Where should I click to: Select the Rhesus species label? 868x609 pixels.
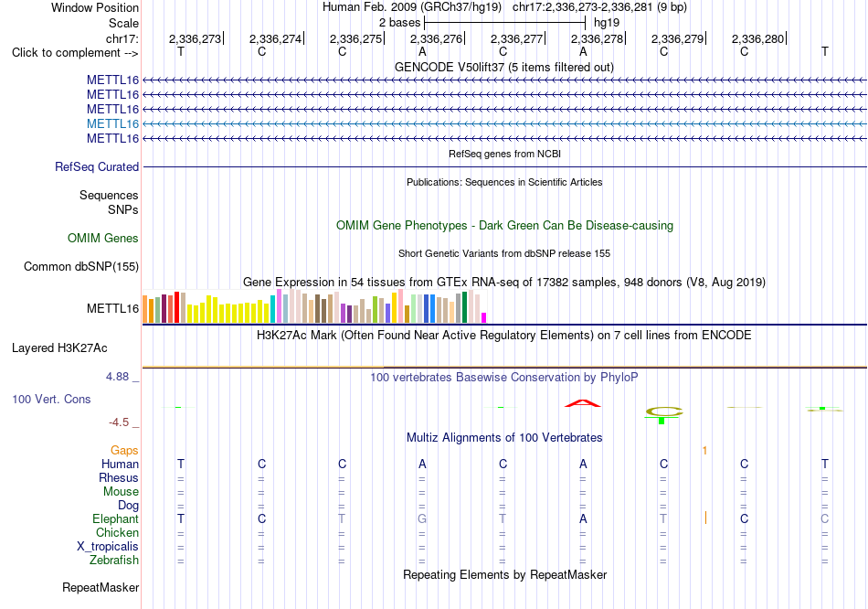(119, 477)
